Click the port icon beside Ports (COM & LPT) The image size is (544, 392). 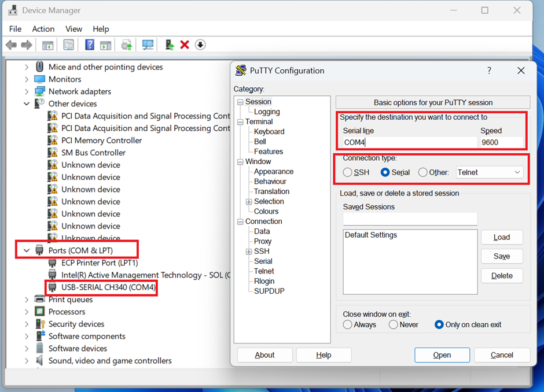pyautogui.click(x=39, y=250)
